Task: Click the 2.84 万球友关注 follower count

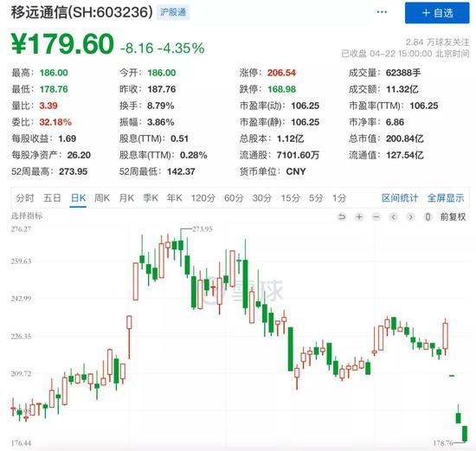Action: pos(437,42)
